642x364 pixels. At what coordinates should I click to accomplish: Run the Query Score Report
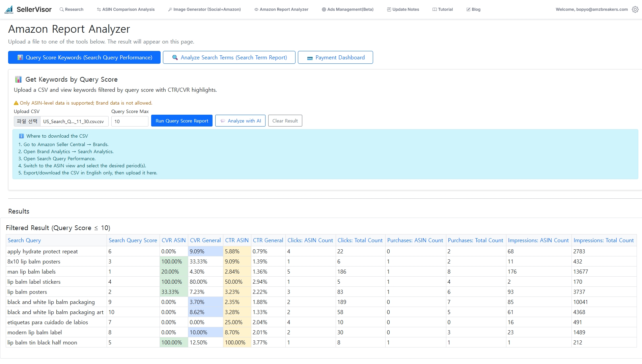coord(182,121)
